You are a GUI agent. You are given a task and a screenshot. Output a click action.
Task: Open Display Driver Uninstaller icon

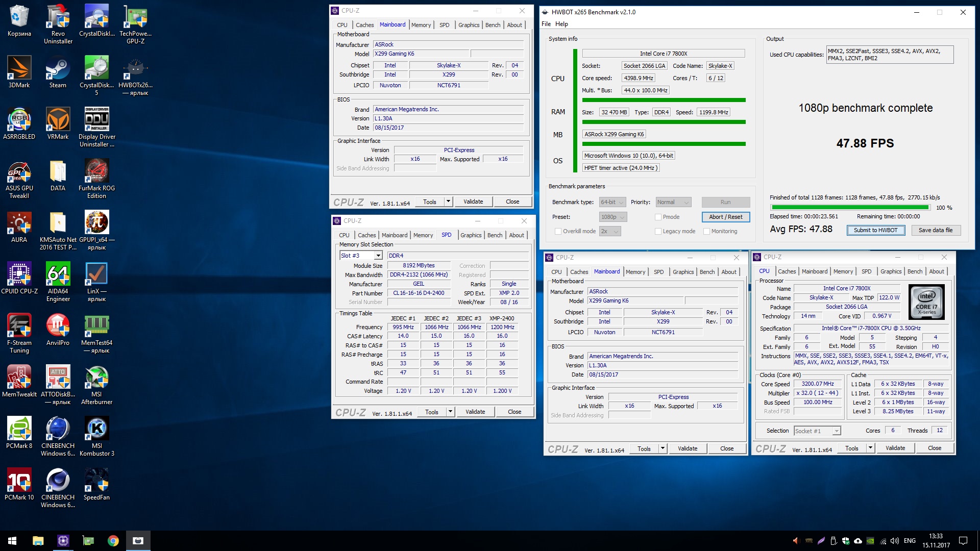tap(96, 128)
